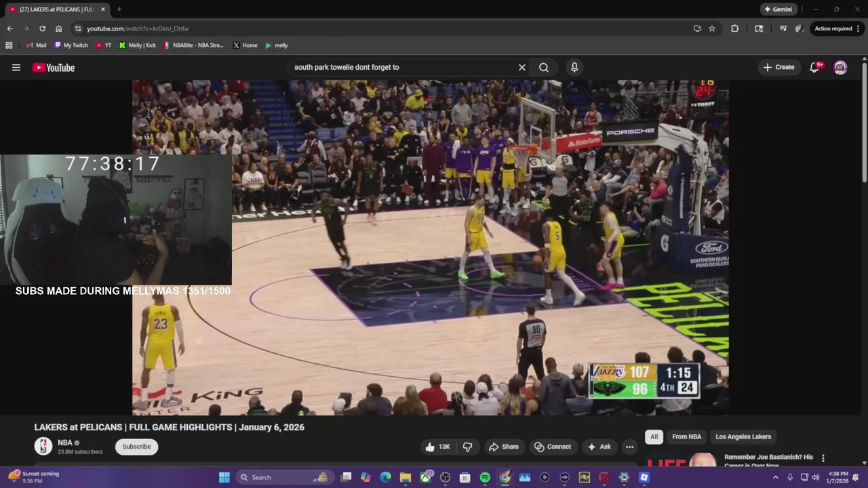Screen dimensions: 868x488
Task: Open the Mail bookmark
Action: (36, 45)
